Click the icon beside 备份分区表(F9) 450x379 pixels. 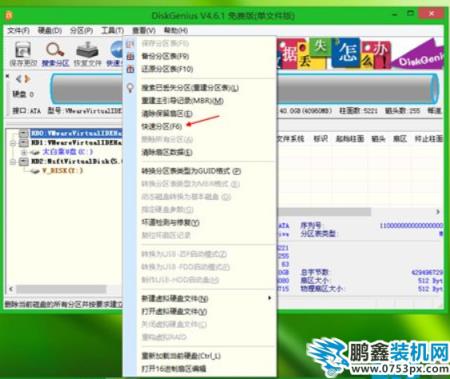point(130,56)
